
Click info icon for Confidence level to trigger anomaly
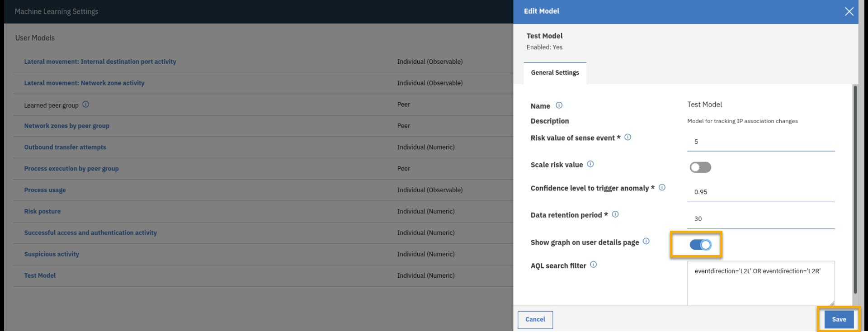[662, 187]
